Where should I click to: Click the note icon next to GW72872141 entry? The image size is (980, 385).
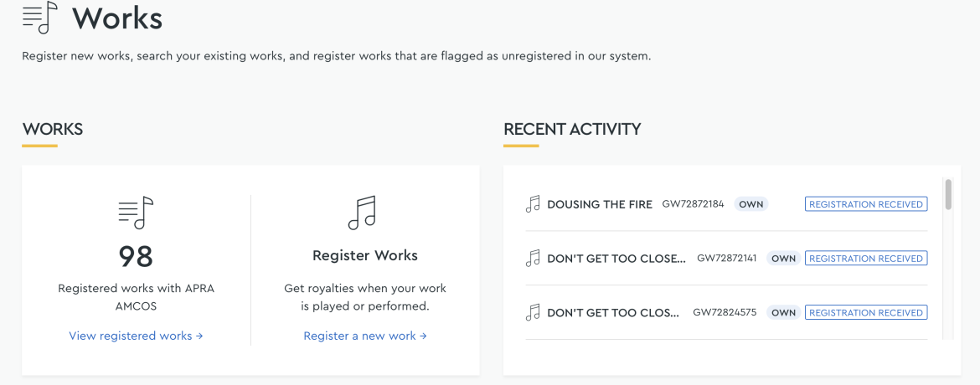pyautogui.click(x=533, y=258)
